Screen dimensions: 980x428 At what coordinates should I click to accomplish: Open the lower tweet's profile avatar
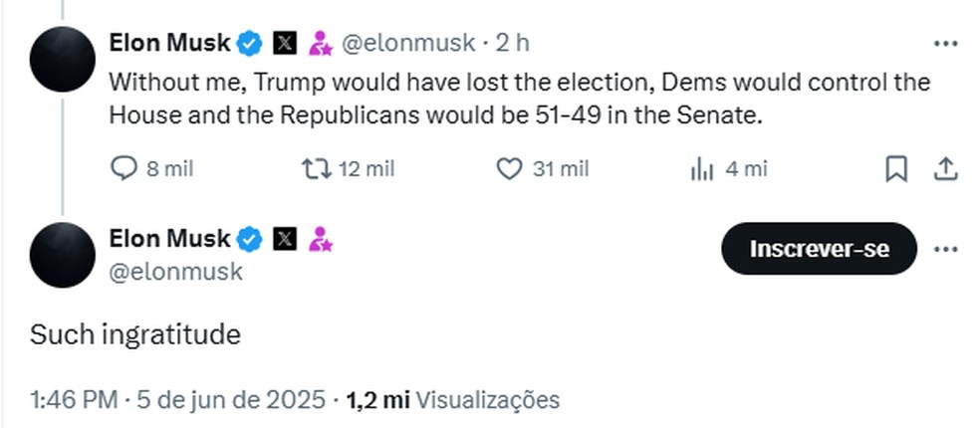[63, 255]
